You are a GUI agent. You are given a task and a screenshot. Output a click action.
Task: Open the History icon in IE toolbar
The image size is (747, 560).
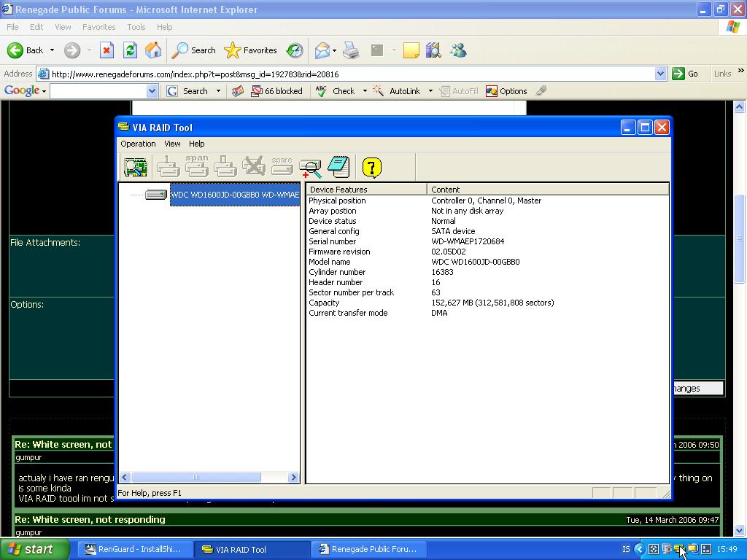tap(295, 50)
